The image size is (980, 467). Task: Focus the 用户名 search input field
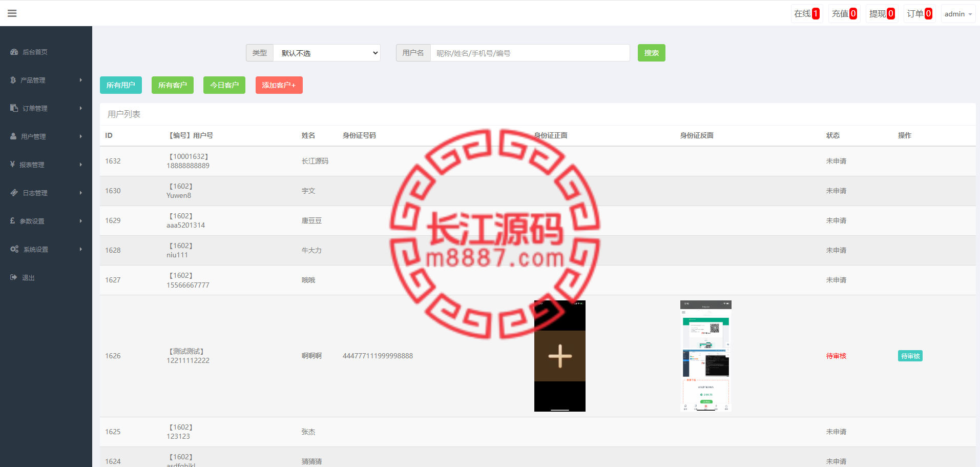coord(530,53)
